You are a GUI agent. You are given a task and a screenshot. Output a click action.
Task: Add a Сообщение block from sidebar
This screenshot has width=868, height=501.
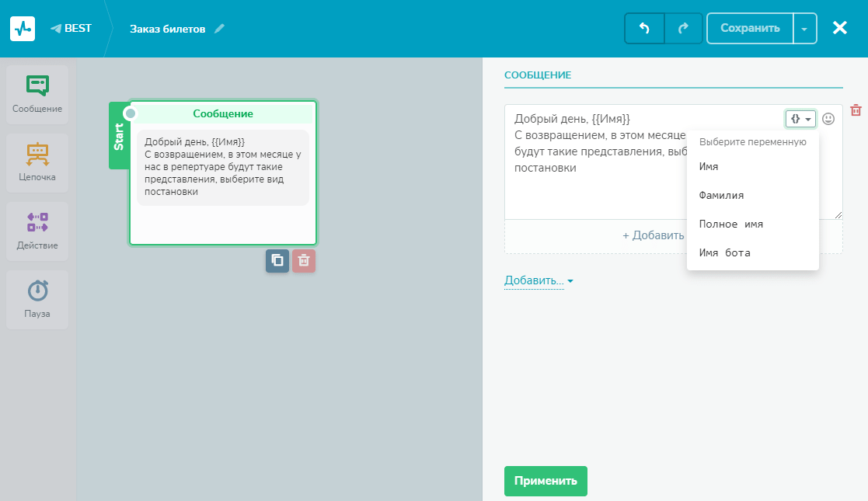point(37,95)
